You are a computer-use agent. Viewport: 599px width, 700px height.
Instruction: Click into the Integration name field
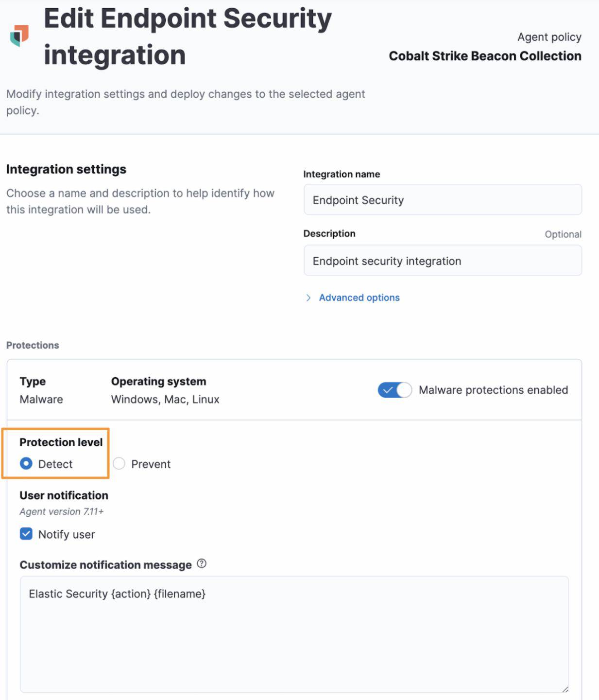[x=442, y=200]
